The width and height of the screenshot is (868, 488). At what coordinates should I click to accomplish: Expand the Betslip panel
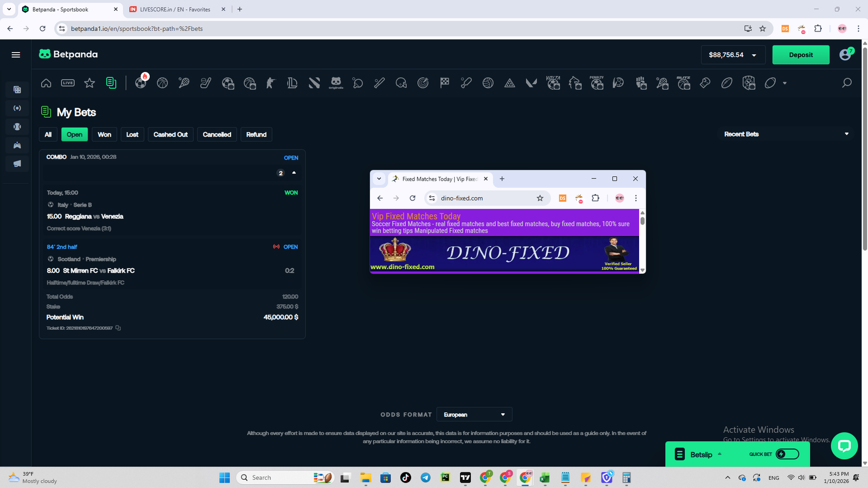click(x=701, y=454)
